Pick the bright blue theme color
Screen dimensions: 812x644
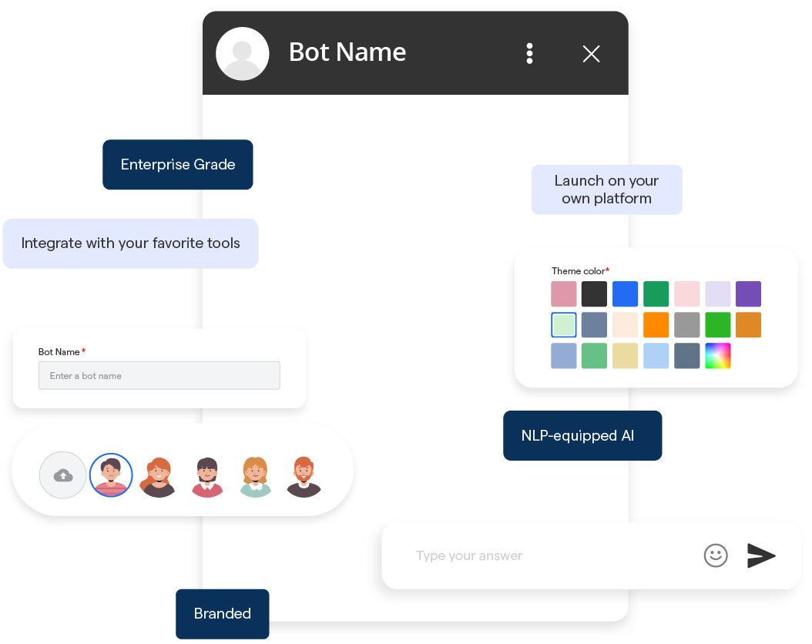pos(625,294)
